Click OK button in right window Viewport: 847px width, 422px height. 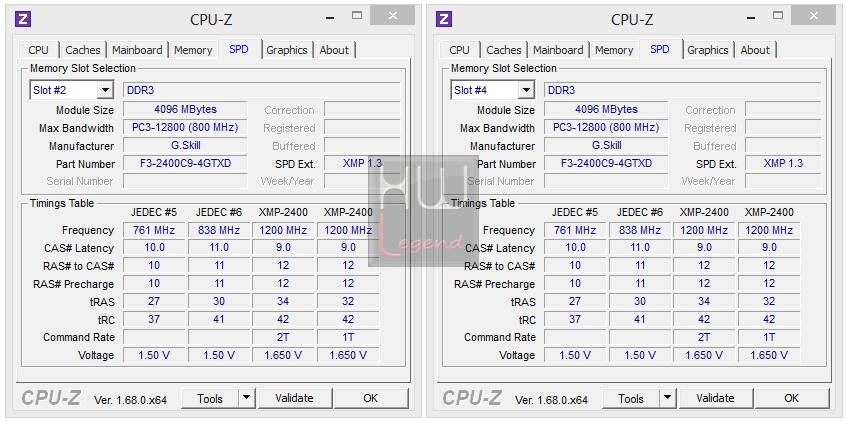coord(791,398)
